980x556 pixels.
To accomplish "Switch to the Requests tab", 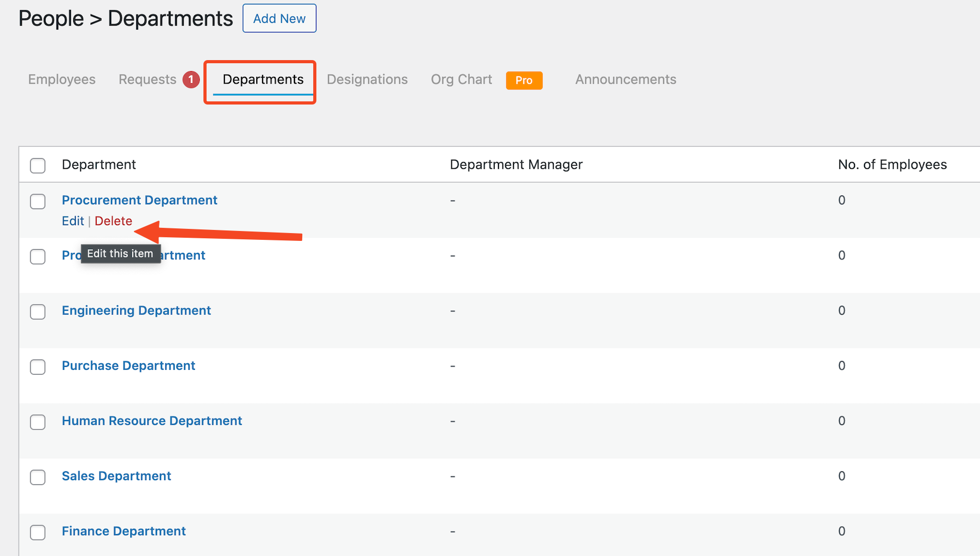I will click(147, 79).
